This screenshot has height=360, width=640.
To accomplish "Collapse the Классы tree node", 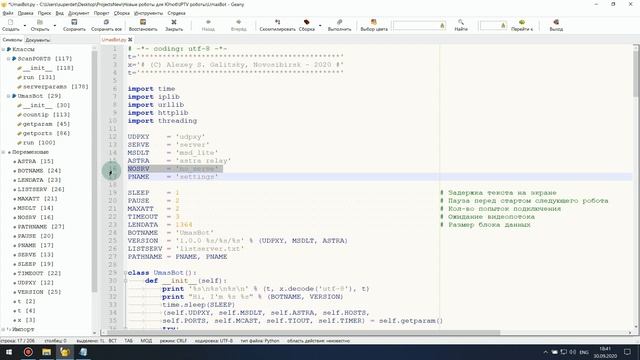I will (3, 49).
